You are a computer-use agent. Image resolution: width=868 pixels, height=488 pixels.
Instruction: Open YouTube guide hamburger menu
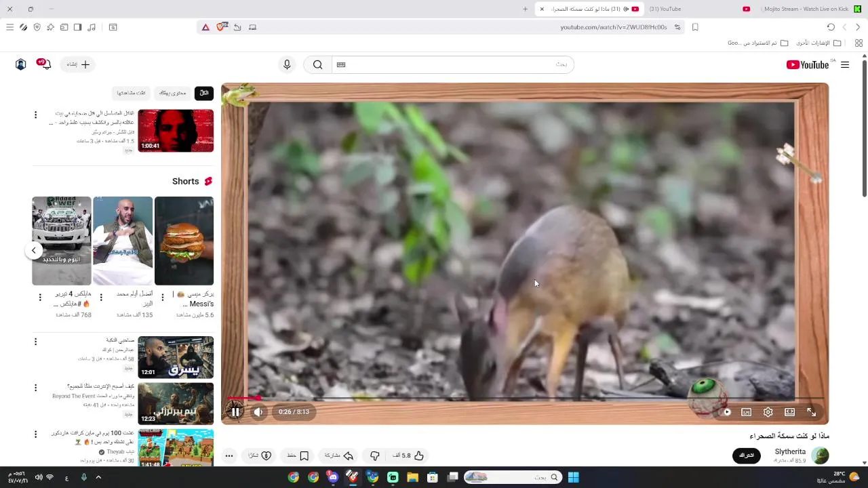click(x=845, y=64)
